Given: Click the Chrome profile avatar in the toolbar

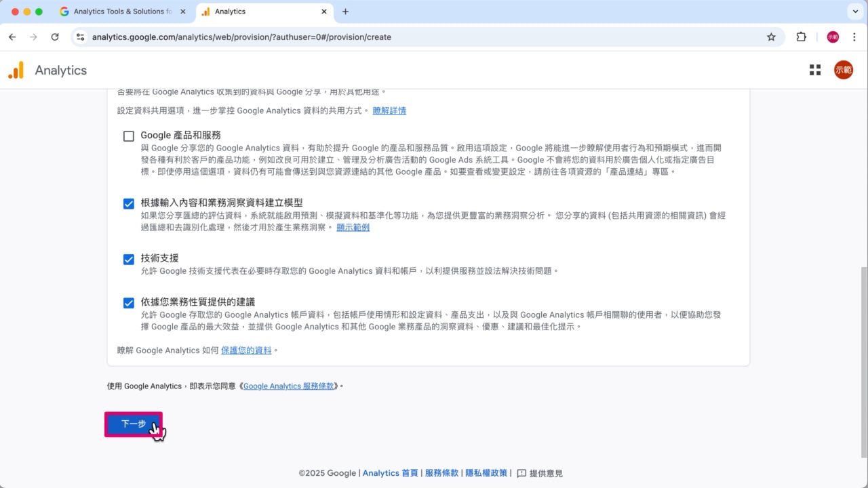Looking at the screenshot, I should pos(832,37).
